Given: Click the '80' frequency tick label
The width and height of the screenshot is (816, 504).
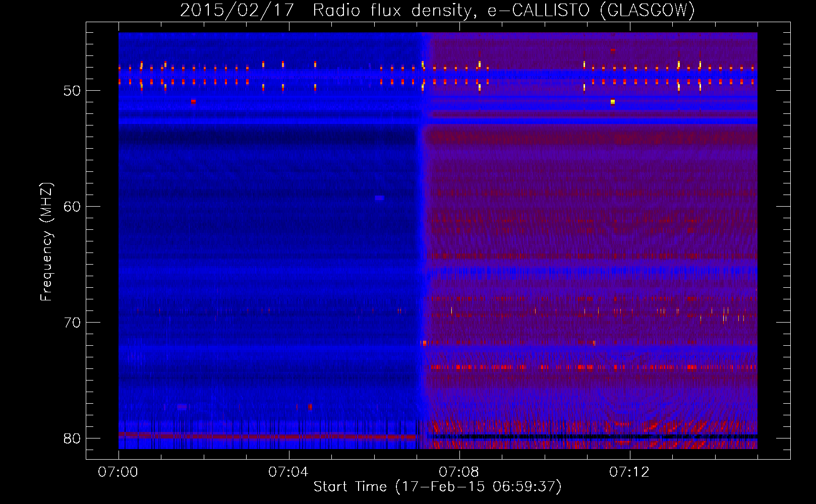Looking at the screenshot, I should tap(73, 438).
